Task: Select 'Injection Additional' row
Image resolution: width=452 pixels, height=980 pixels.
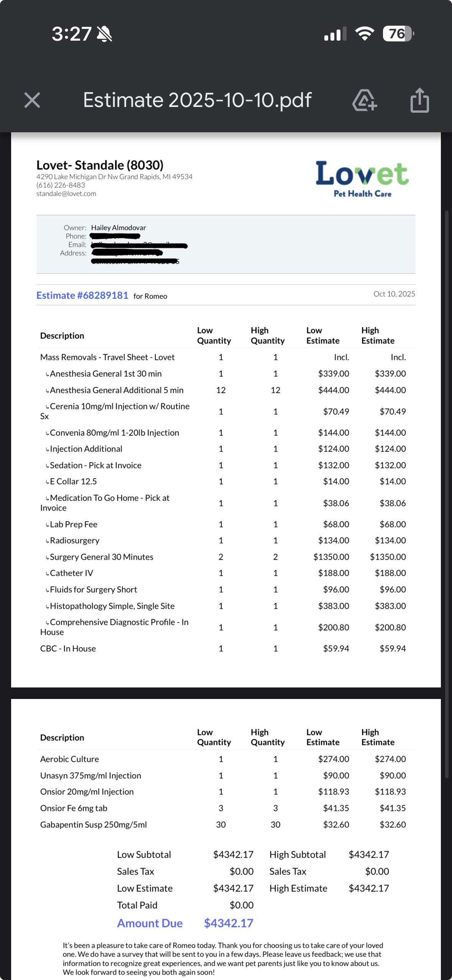Action: click(x=226, y=449)
